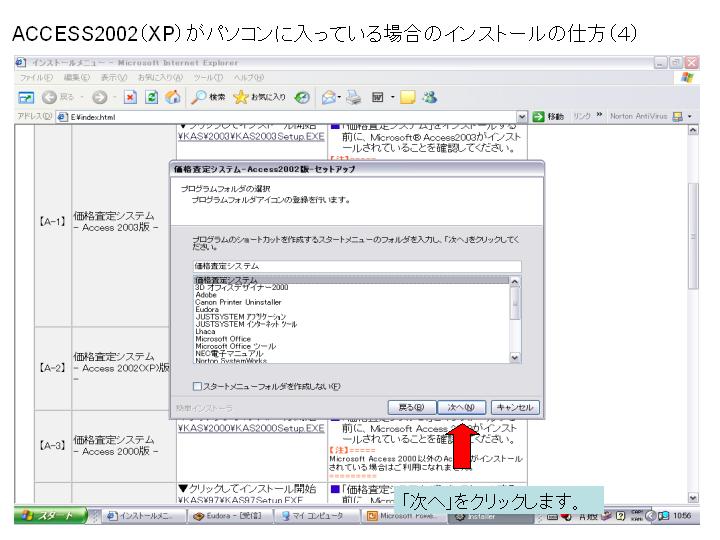Image resolution: width=720 pixels, height=540 pixels.
Task: Switch to マイ コンピュータ taskbar button
Action: [317, 516]
